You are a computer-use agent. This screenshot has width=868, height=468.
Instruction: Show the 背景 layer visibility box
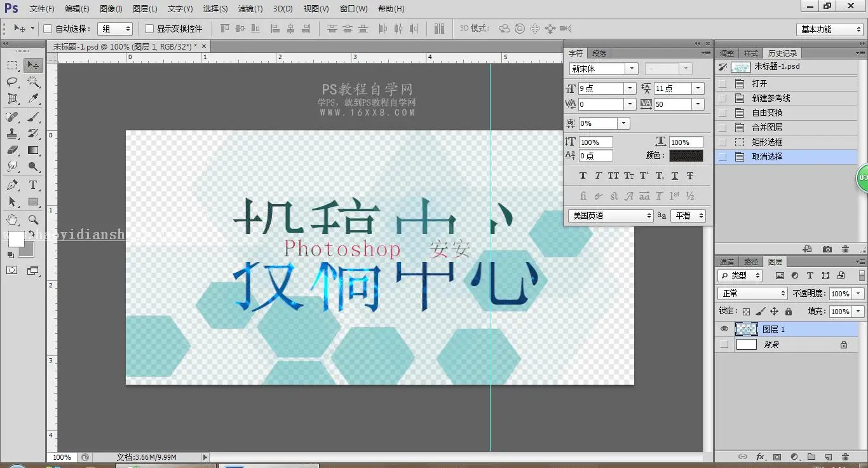[724, 344]
